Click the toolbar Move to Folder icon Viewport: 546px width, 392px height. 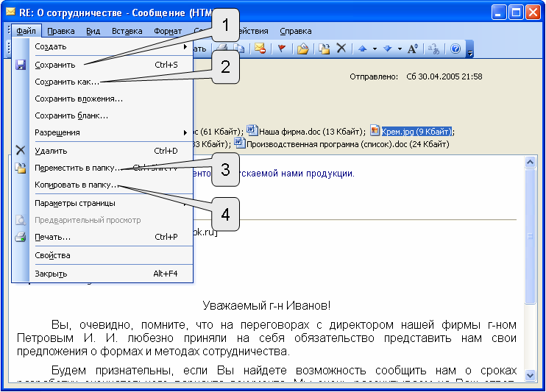pyautogui.click(x=325, y=49)
